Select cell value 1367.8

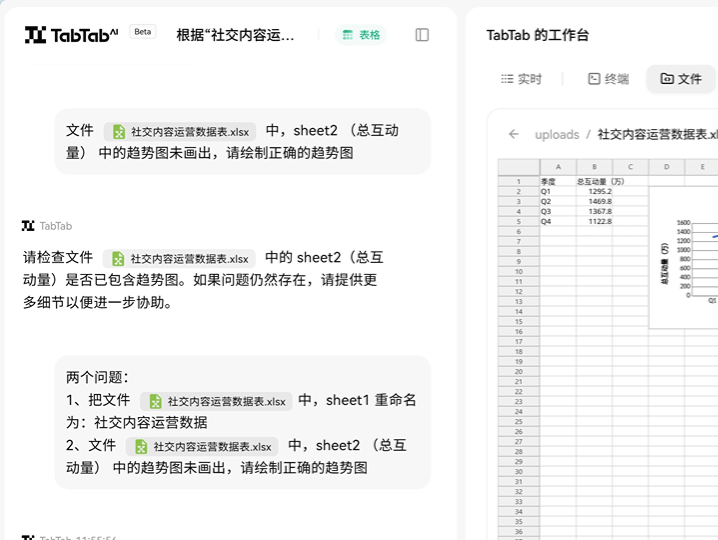click(594, 212)
